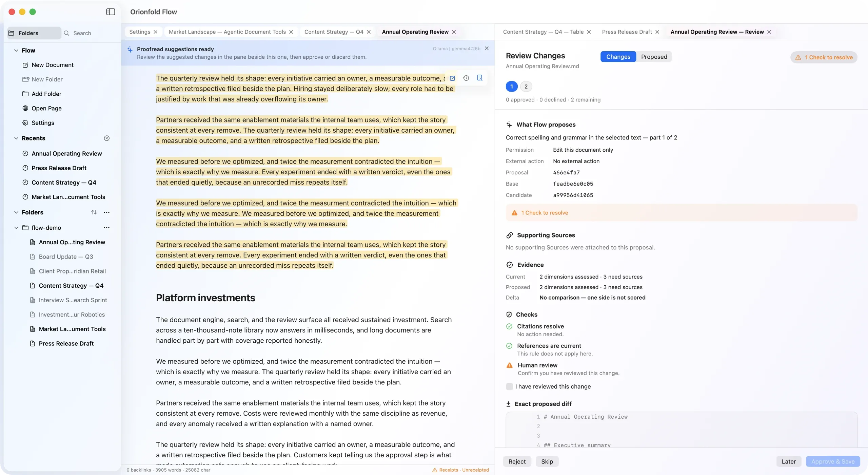Toggle the sidebar panel icon
The height and width of the screenshot is (475, 868).
click(x=111, y=12)
